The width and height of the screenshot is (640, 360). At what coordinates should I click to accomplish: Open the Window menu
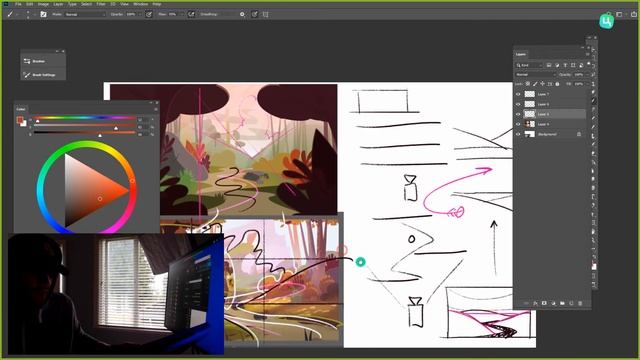(141, 4)
